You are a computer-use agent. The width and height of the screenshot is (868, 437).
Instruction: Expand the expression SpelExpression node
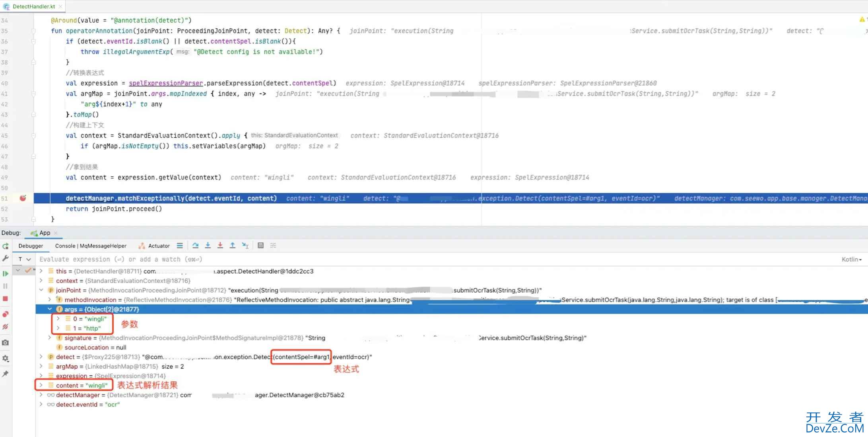[x=41, y=376]
